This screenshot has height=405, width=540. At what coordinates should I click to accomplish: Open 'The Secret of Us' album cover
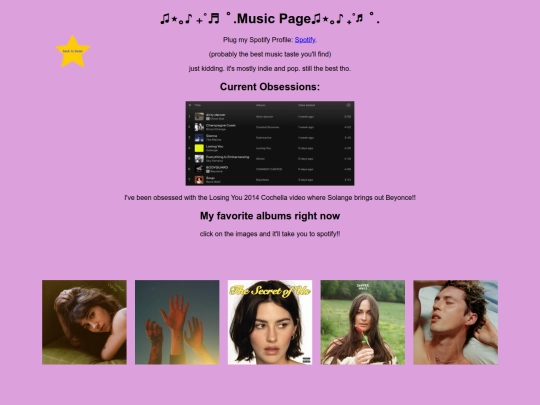point(270,322)
